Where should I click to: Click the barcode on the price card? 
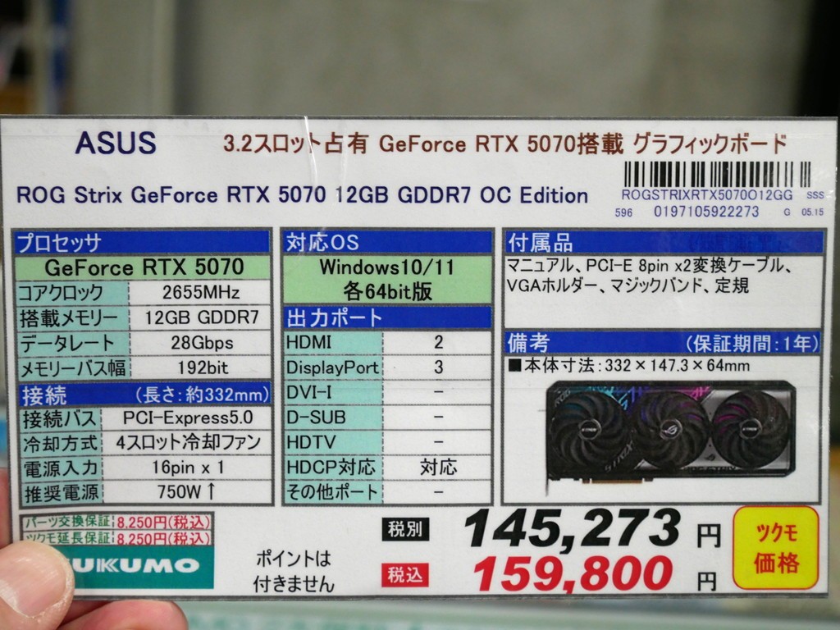717,174
